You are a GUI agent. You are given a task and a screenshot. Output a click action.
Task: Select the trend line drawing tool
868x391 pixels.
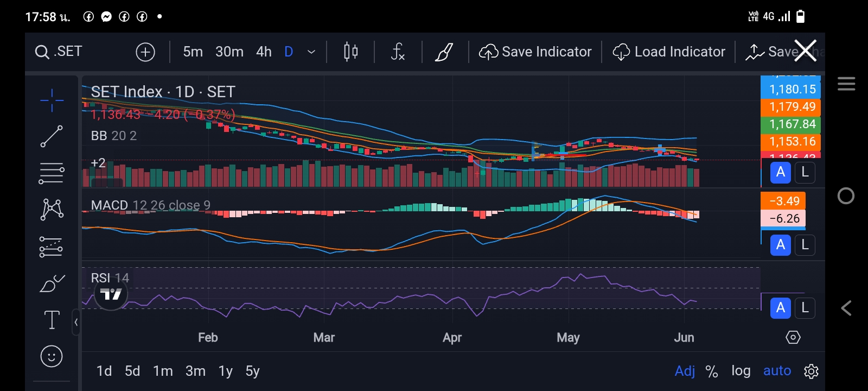tap(52, 136)
